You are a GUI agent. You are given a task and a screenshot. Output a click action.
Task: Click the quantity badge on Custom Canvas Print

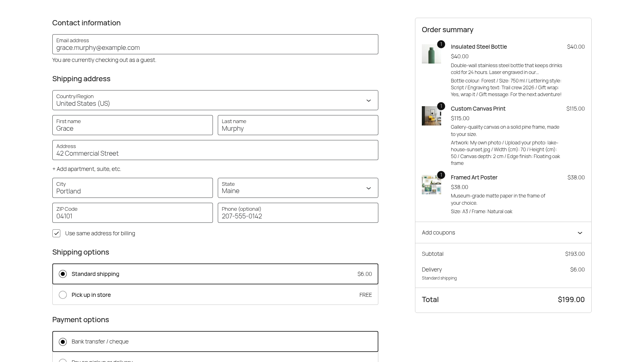[x=441, y=106]
